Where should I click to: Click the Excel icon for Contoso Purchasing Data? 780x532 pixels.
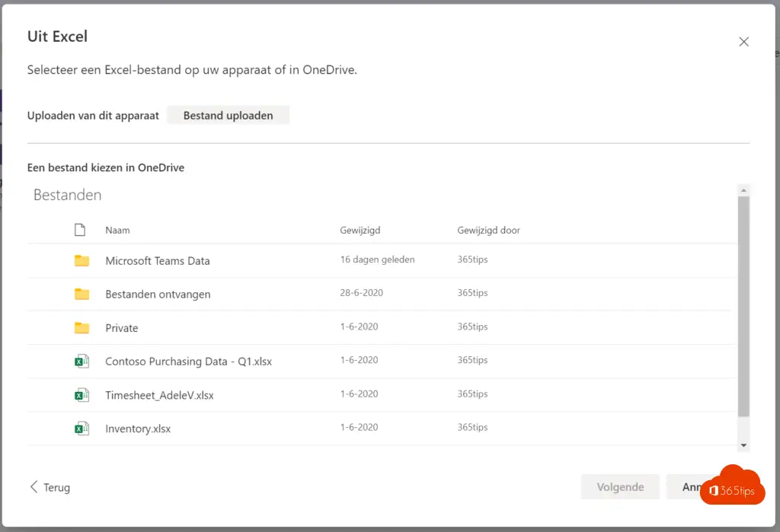(x=82, y=361)
